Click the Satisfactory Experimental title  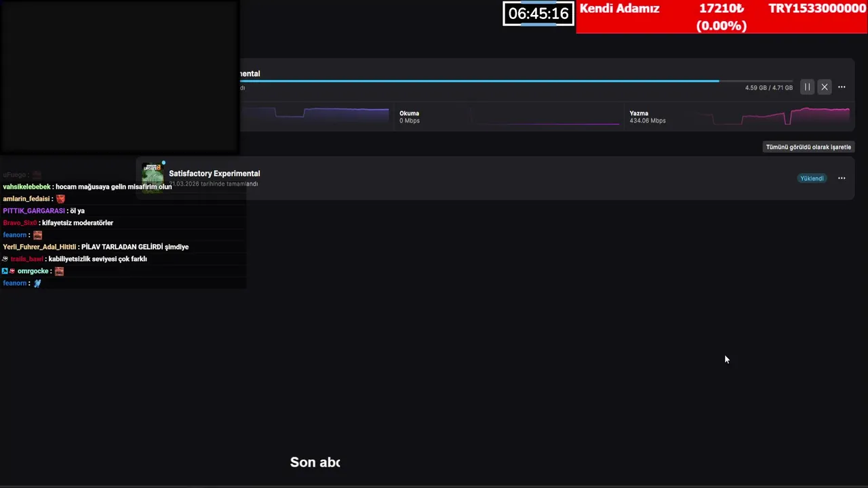pos(214,174)
